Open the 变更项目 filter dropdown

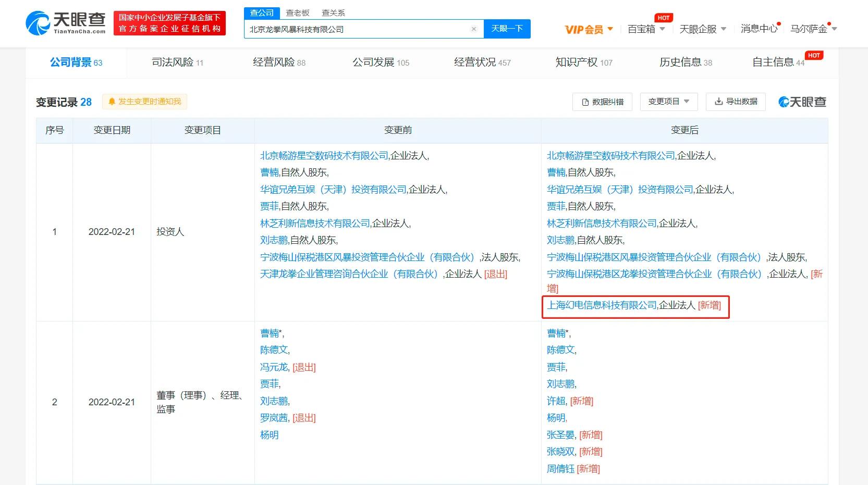669,102
